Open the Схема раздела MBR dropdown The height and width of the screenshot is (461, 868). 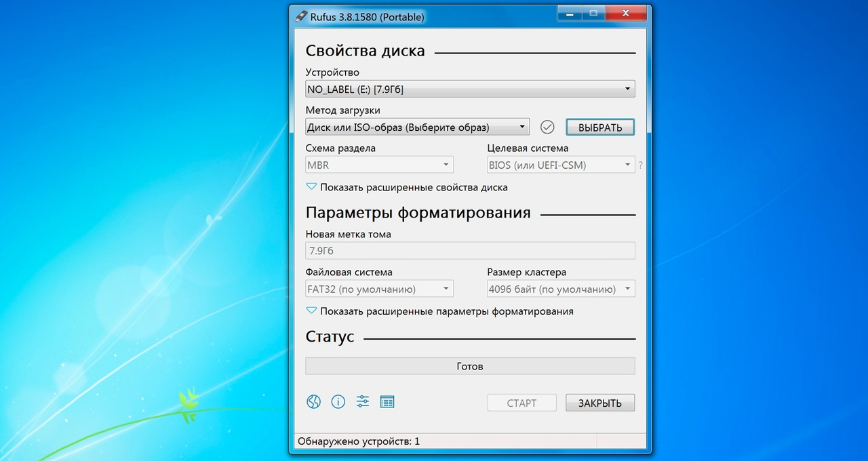pyautogui.click(x=379, y=165)
